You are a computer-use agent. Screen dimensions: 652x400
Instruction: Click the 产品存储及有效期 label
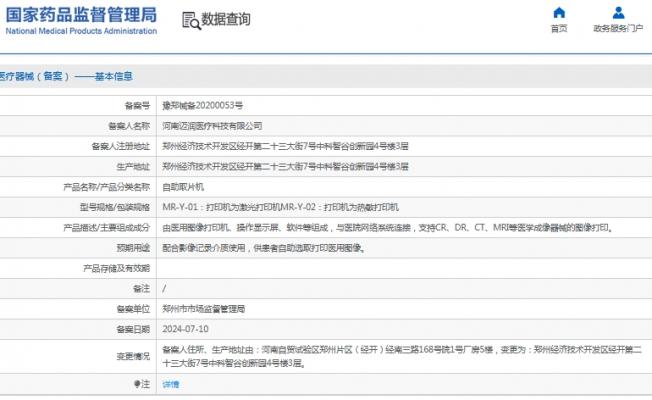116,268
